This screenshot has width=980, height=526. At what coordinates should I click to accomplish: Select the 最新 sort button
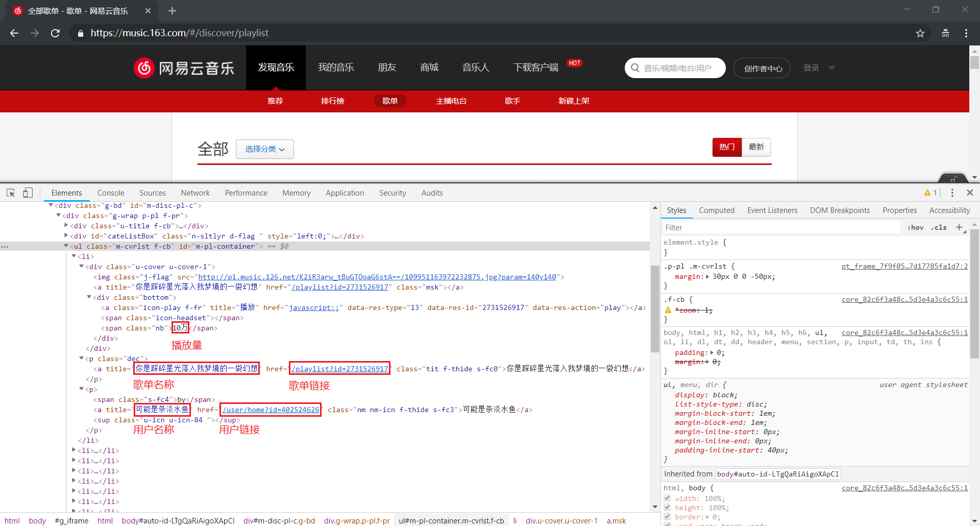tap(756, 147)
